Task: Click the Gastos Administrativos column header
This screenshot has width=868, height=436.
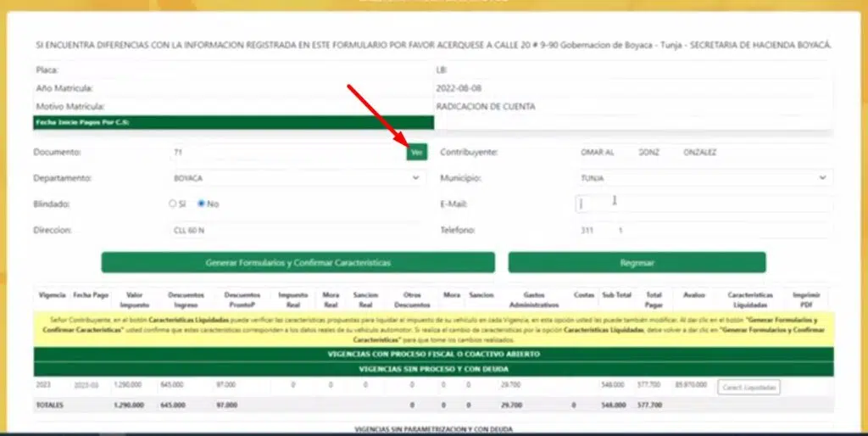Action: (x=534, y=299)
